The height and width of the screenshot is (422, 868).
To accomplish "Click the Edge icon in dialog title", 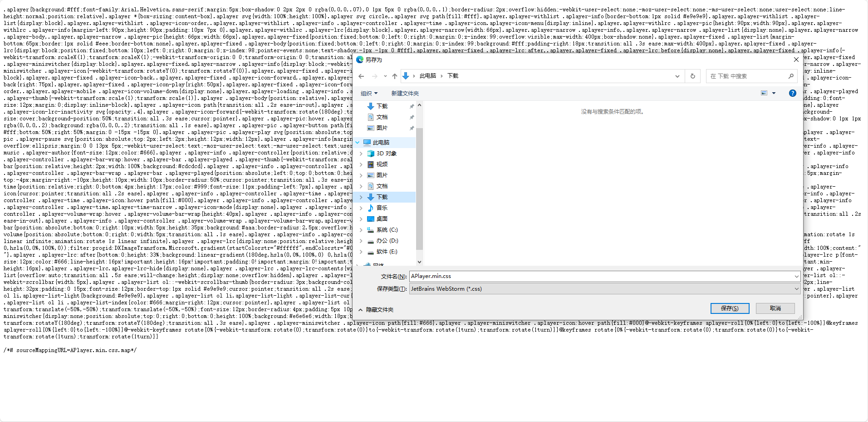I will 360,60.
